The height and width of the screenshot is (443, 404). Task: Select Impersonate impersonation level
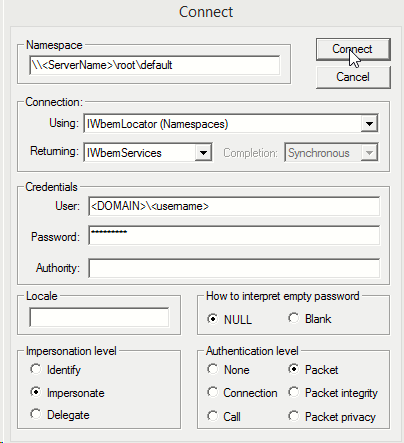(x=67, y=393)
